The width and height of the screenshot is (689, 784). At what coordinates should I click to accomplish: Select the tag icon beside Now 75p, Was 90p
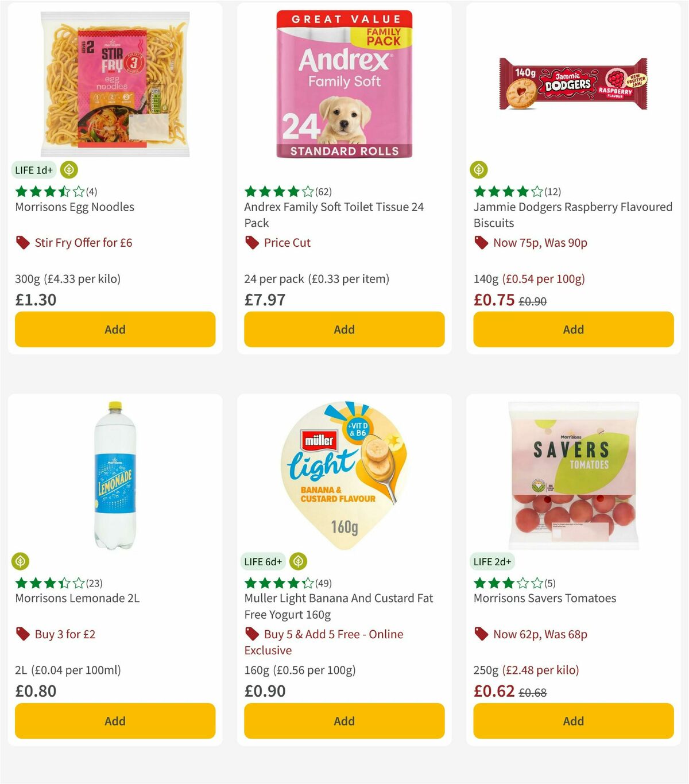[481, 242]
